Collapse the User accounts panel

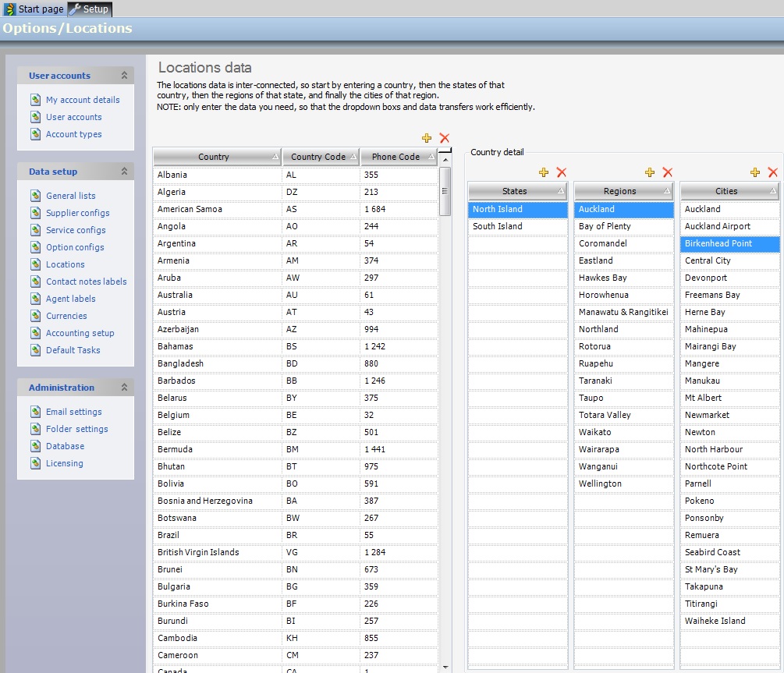coord(124,76)
